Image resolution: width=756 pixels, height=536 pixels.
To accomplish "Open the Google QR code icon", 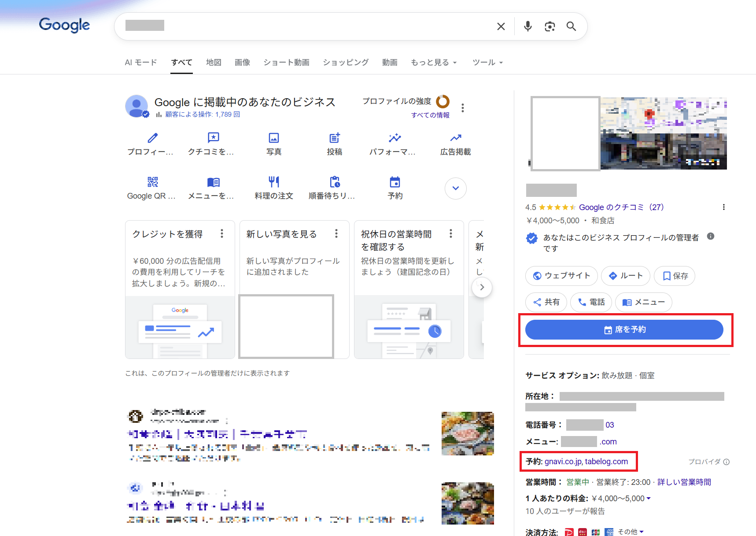I will pyautogui.click(x=152, y=182).
